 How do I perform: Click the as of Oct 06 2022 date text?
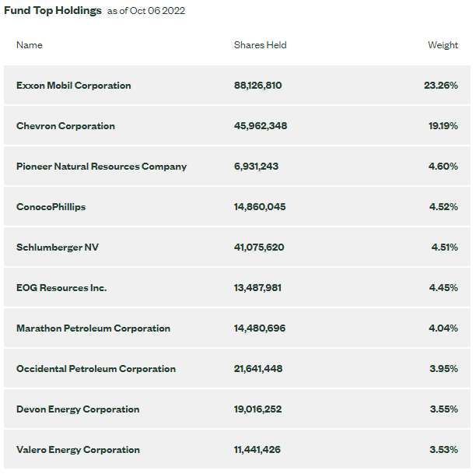click(x=146, y=12)
